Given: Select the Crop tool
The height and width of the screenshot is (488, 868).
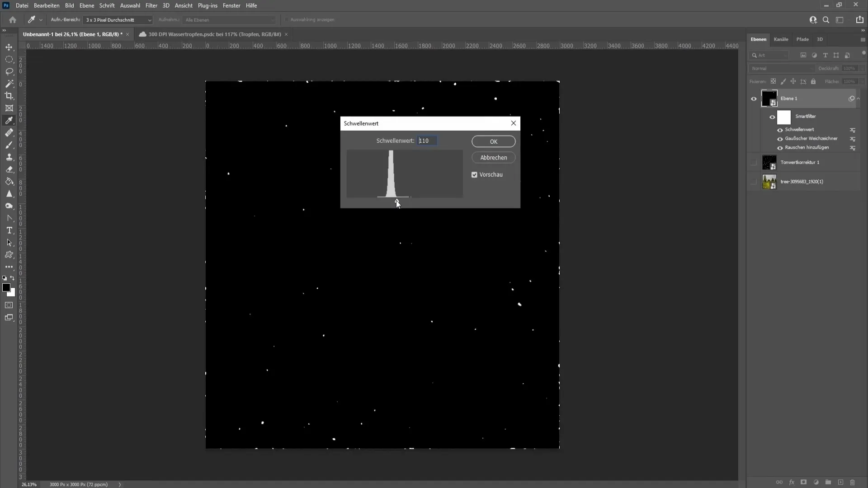Looking at the screenshot, I should [9, 96].
